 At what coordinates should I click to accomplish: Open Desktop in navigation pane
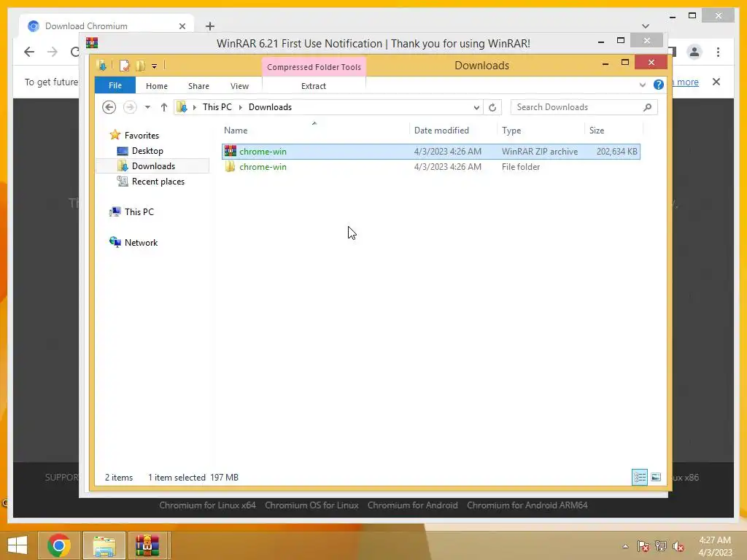coord(147,150)
